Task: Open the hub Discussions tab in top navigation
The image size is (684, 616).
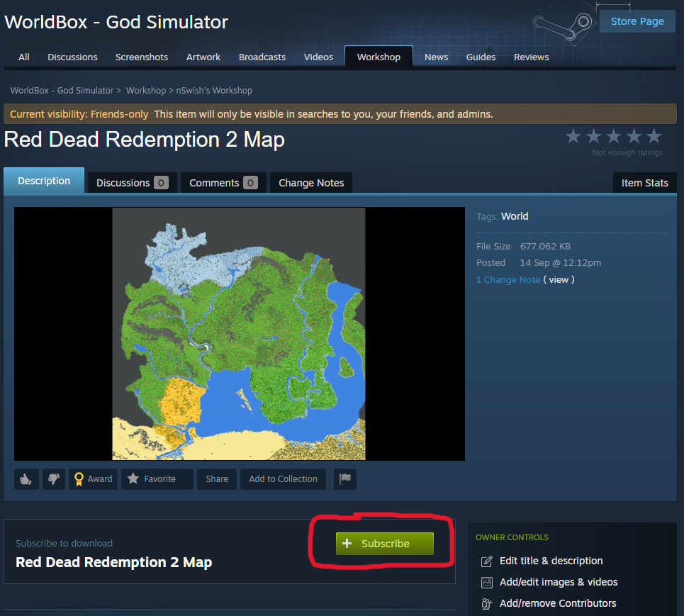Action: 72,57
